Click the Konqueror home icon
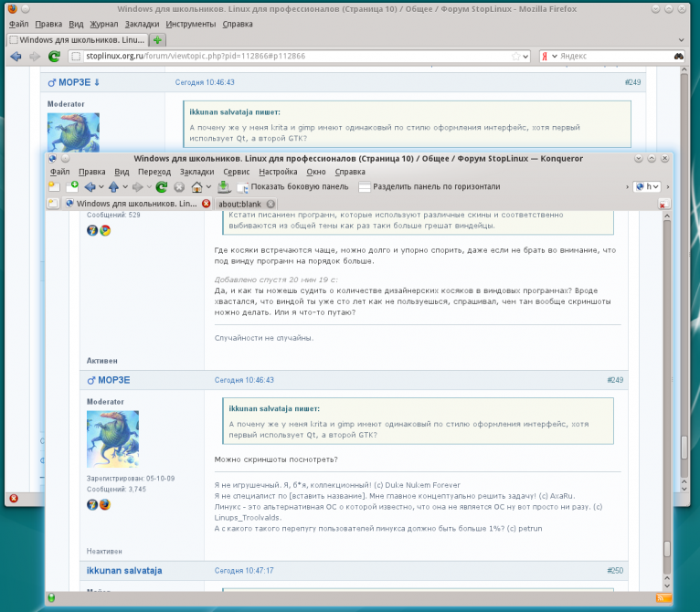This screenshot has width=700, height=612. 196,186
